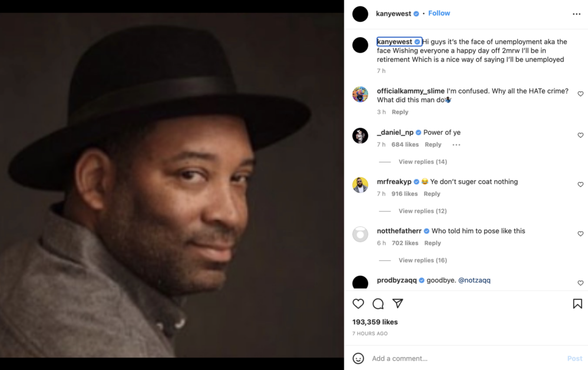
Task: Like notthefatherr's comment with its heart
Action: pos(580,233)
